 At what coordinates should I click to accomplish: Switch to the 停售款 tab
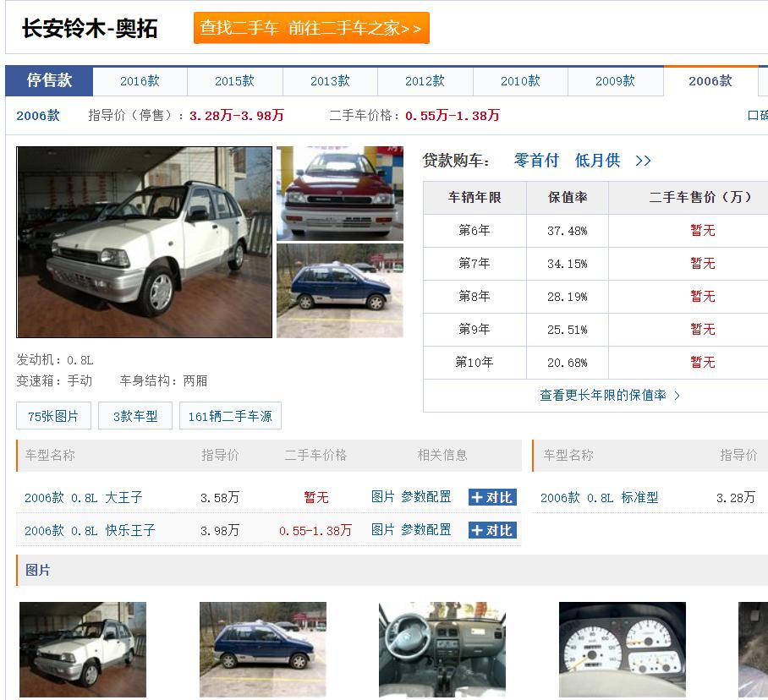[x=48, y=81]
